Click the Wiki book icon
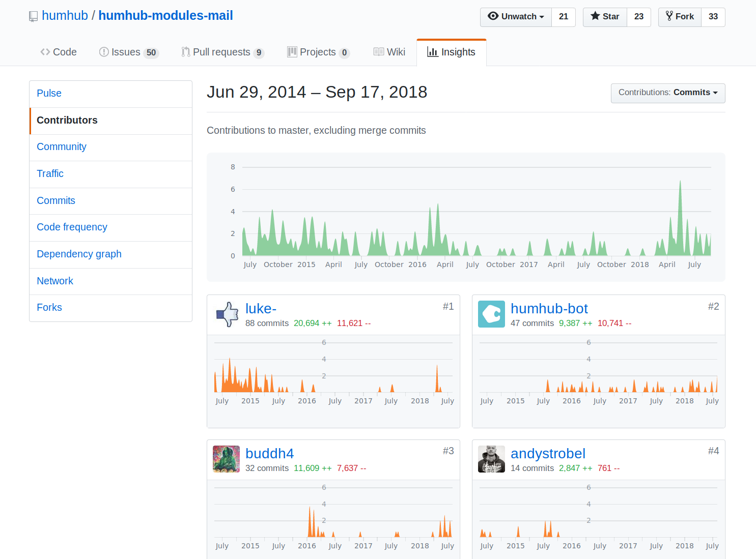 pos(378,51)
